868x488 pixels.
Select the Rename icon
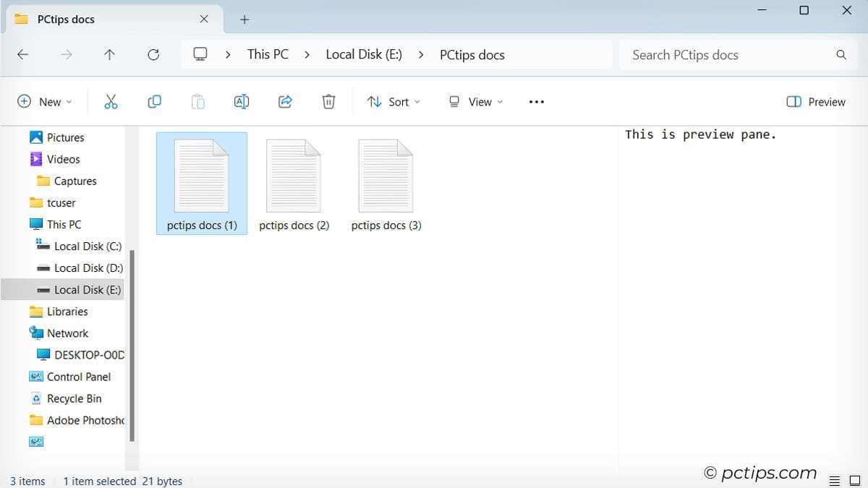pos(241,101)
